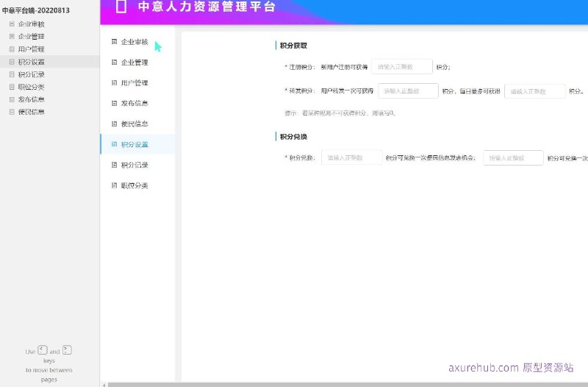The image size is (588, 387).
Task: Click prototype title 中意平台端-20220813
Action: (35, 10)
